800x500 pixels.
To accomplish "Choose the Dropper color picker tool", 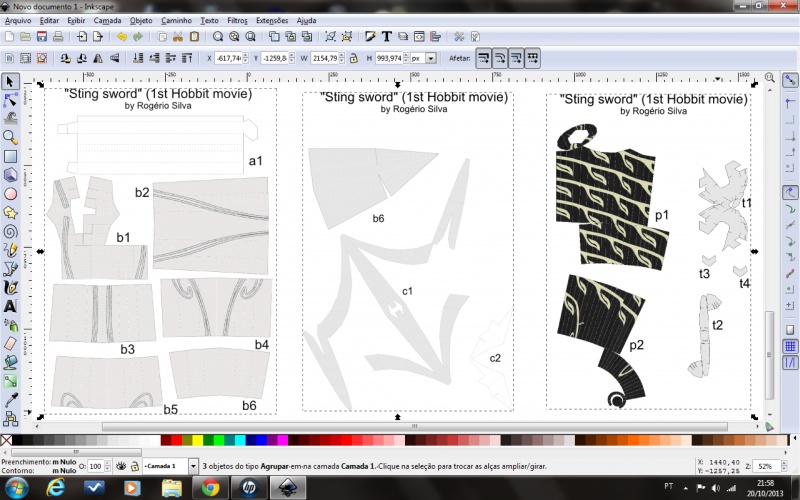I will coord(10,400).
